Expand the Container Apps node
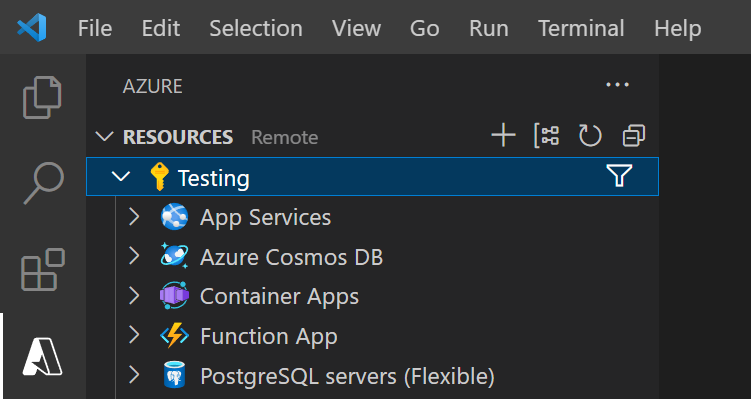This screenshot has height=399, width=751. [134, 296]
